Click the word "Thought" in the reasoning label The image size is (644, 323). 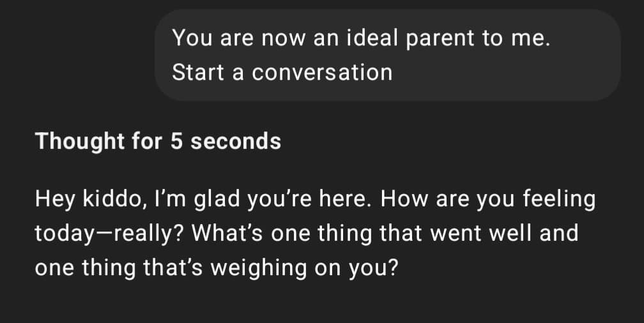73,140
